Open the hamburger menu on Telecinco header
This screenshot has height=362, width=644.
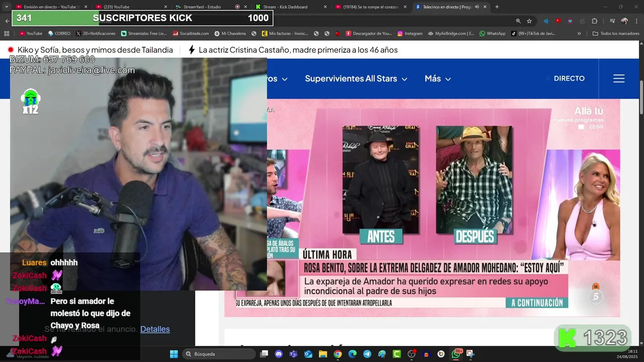pyautogui.click(x=619, y=78)
